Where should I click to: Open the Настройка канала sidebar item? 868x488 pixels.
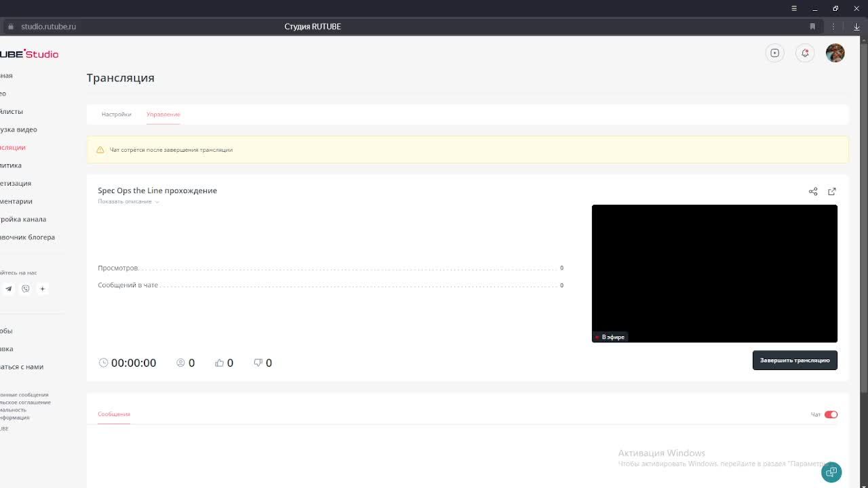pos(23,219)
